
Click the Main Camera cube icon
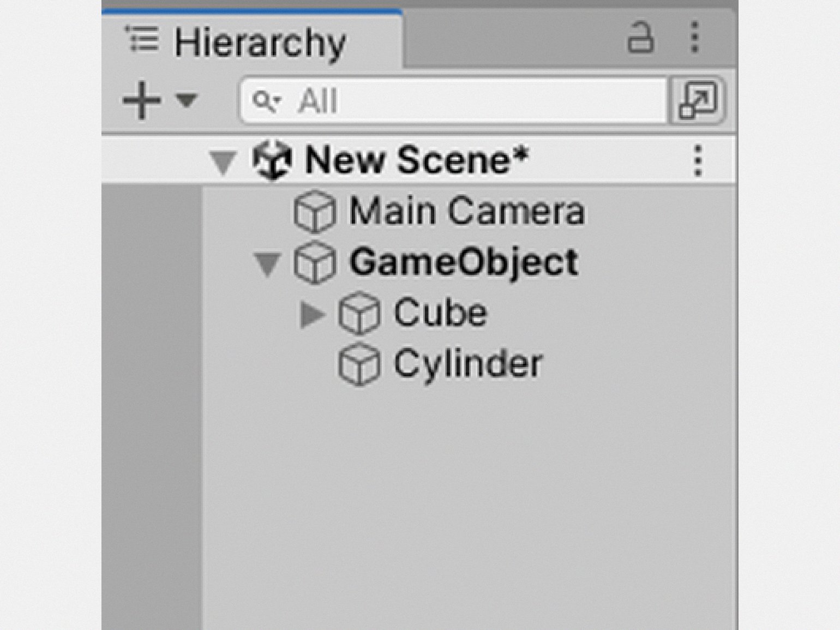point(314,212)
